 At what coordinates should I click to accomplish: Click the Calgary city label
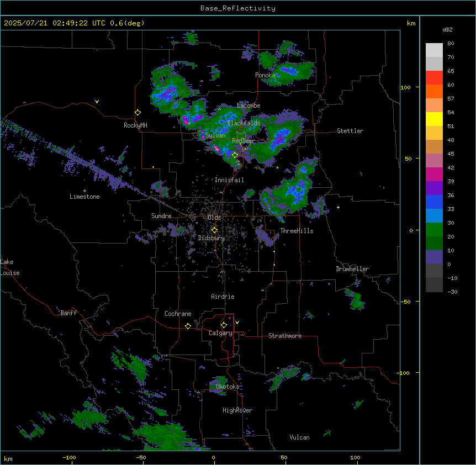point(221,333)
